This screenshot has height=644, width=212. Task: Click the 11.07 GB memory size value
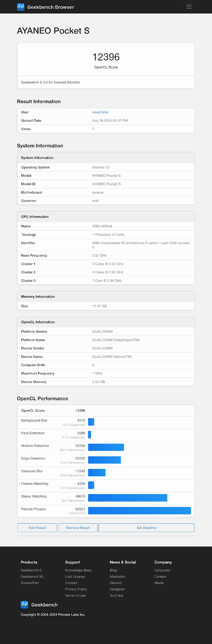tap(99, 306)
